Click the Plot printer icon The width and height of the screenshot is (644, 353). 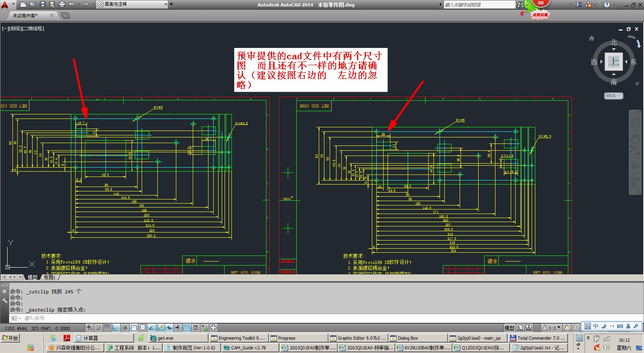click(62, 4)
